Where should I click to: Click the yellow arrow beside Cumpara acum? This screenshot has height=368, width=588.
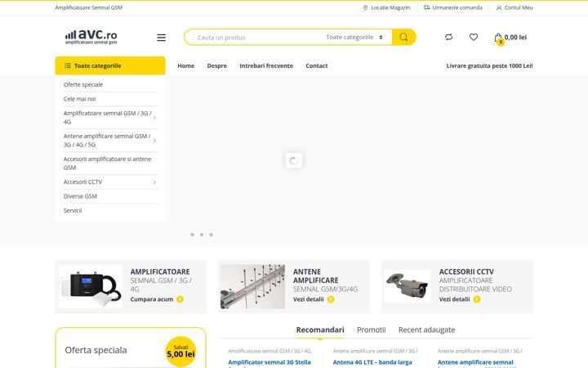point(180,299)
